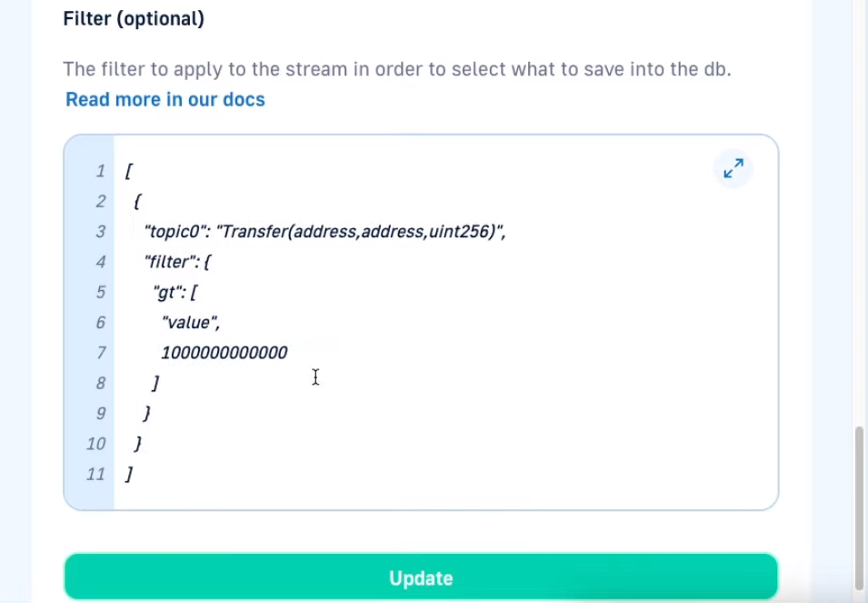Click on the "gt": [ line
The height and width of the screenshot is (603, 868).
pyautogui.click(x=175, y=292)
